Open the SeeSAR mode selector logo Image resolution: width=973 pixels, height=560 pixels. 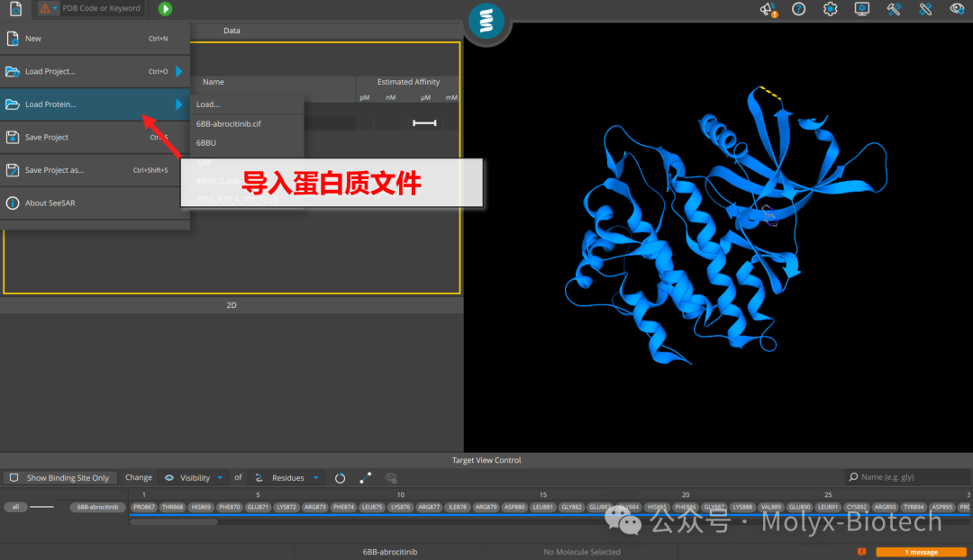486,21
